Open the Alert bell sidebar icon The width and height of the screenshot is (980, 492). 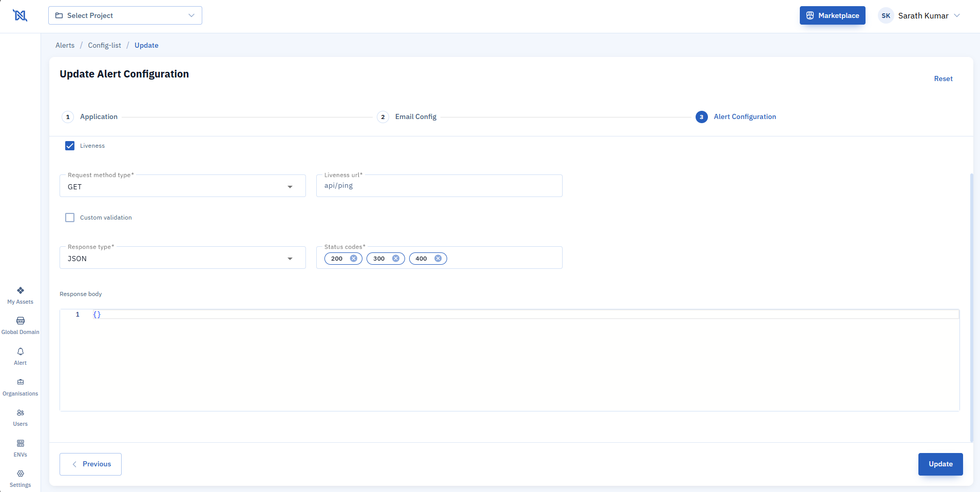click(21, 351)
